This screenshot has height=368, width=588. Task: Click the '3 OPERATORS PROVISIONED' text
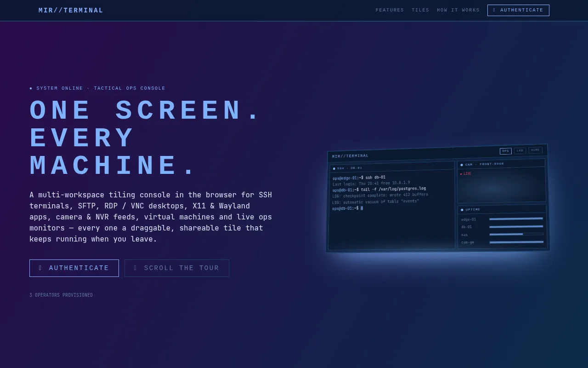point(61,295)
